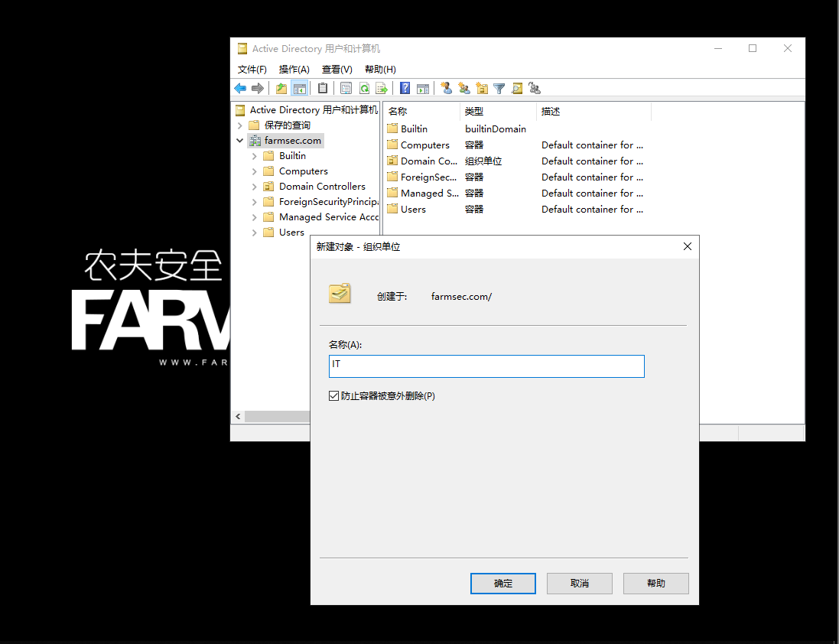The image size is (839, 644).
Task: Click the 确定 button
Action: (503, 584)
